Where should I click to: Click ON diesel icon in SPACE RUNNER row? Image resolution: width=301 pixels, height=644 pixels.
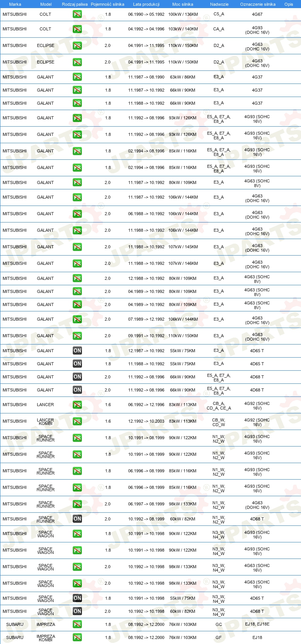point(77,519)
